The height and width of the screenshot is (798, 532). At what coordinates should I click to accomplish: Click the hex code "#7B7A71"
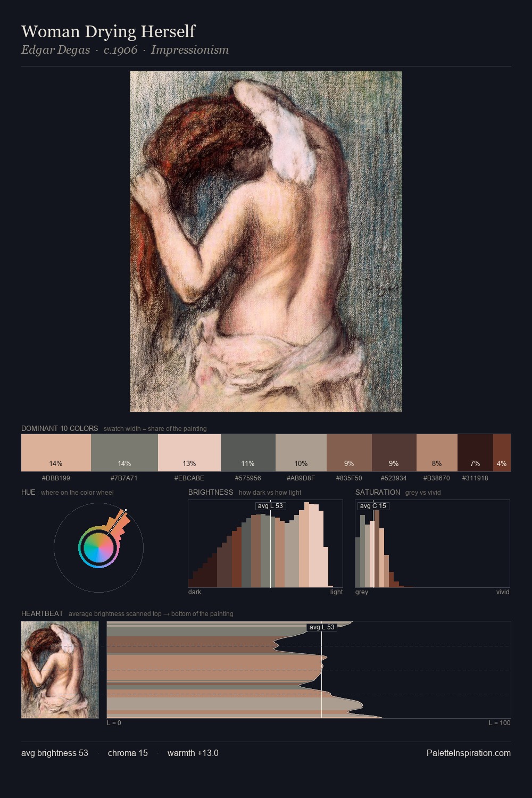pos(124,478)
